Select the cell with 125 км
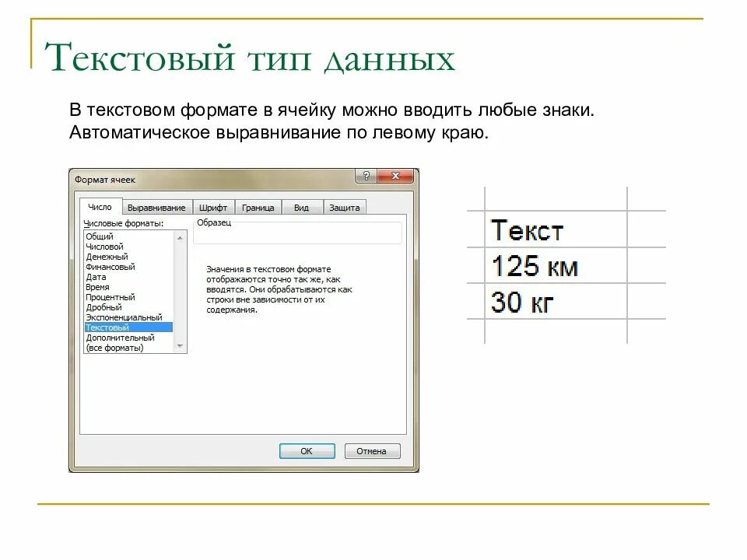747x560 pixels. click(x=556, y=266)
